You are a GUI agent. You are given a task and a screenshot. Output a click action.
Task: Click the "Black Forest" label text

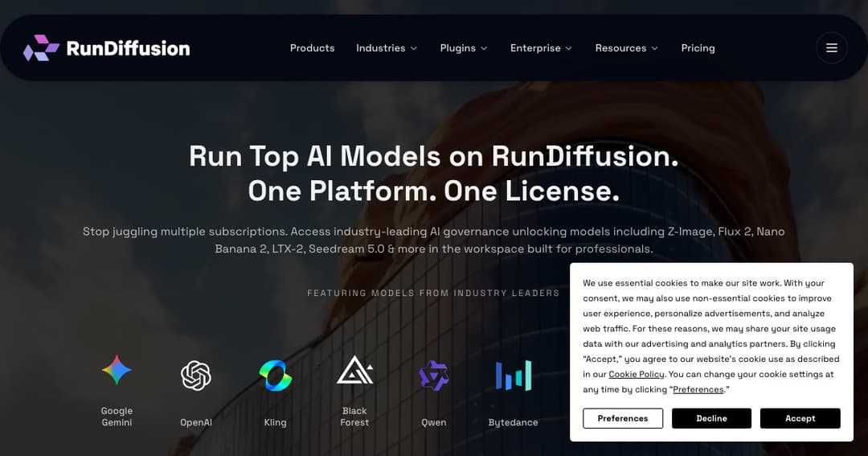354,417
